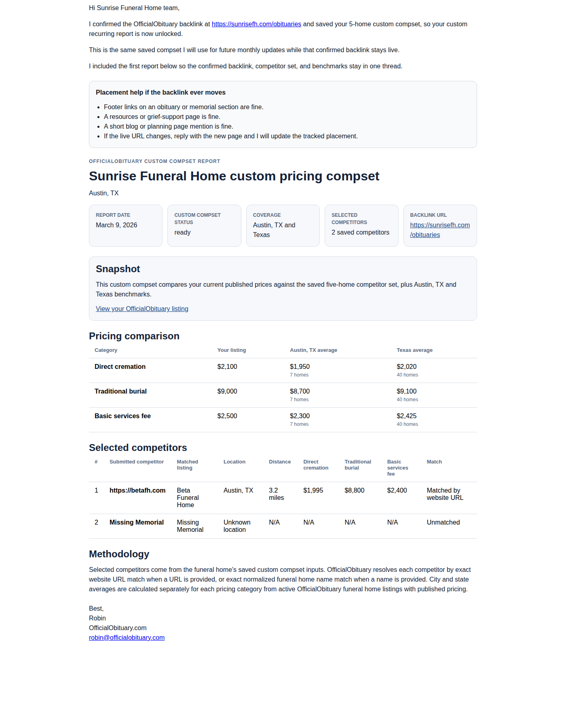566x728 pixels.
Task: Click the Placement help box heading
Action: click(161, 93)
